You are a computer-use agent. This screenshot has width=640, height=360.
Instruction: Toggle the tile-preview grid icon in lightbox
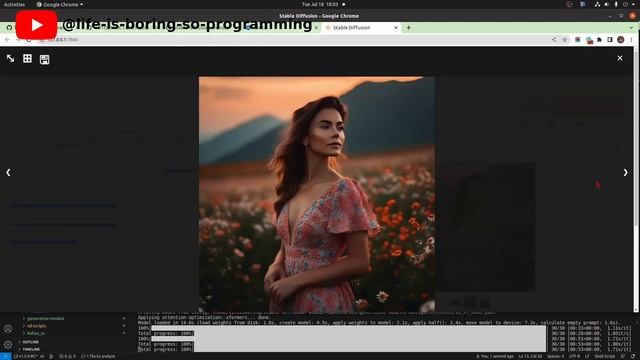[x=27, y=59]
